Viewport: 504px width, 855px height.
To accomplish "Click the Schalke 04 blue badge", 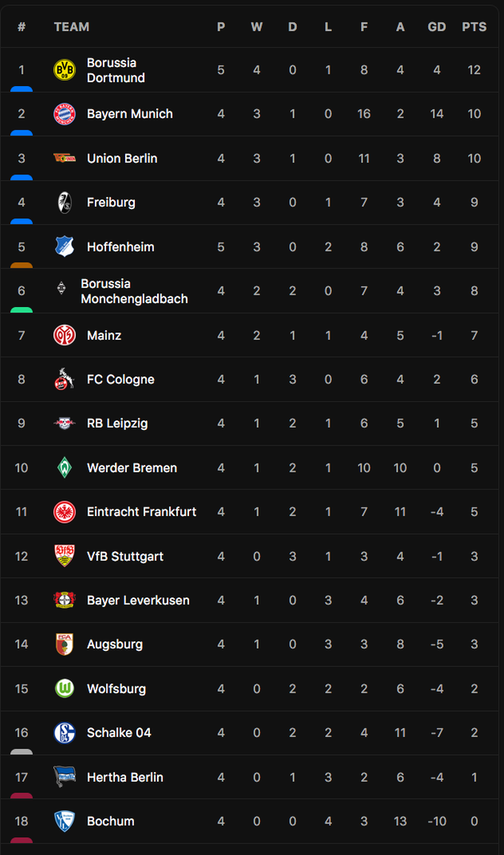I will 64,733.
